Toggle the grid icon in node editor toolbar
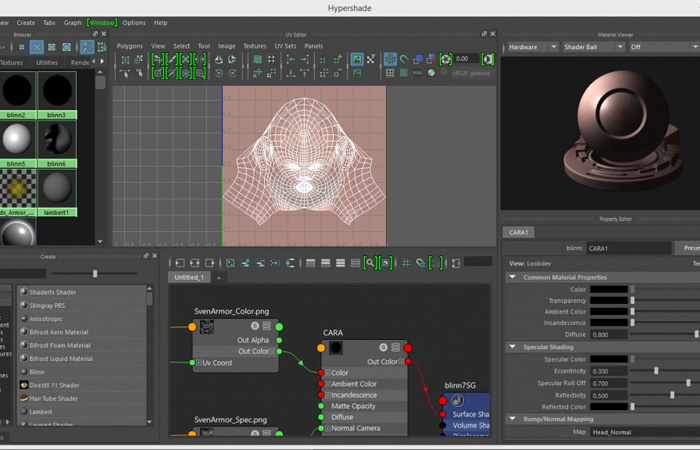Image resolution: width=700 pixels, height=450 pixels. [406, 263]
